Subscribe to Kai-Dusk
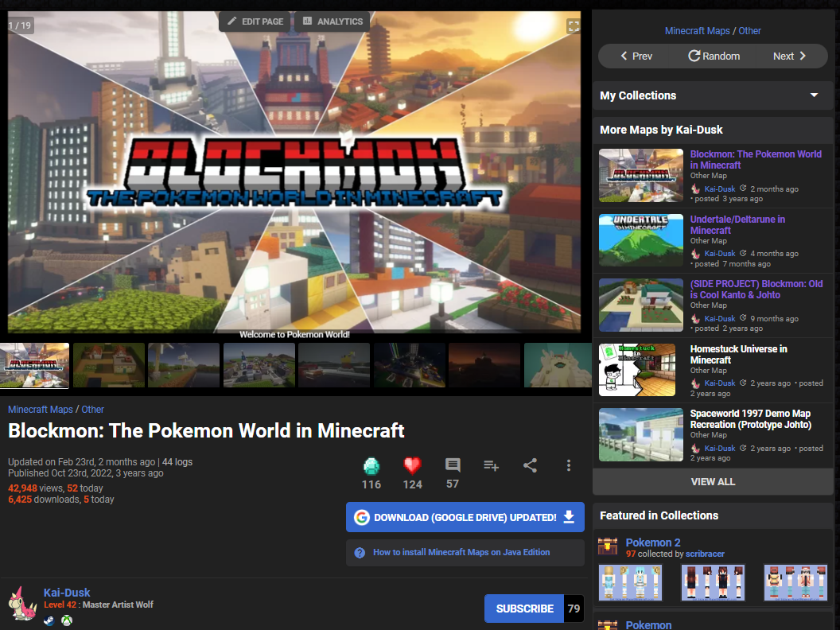The width and height of the screenshot is (840, 630). click(523, 608)
